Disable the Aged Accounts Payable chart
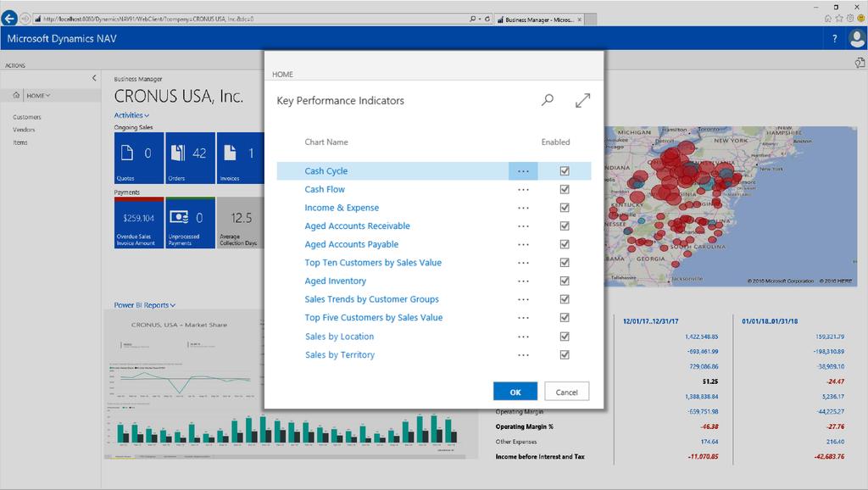The width and height of the screenshot is (868, 490). click(x=564, y=244)
